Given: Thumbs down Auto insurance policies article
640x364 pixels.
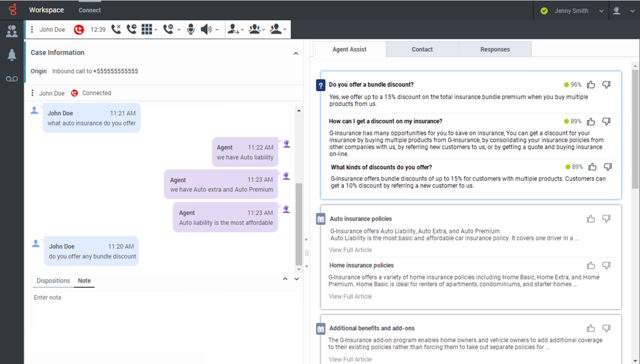Looking at the screenshot, I should 606,218.
